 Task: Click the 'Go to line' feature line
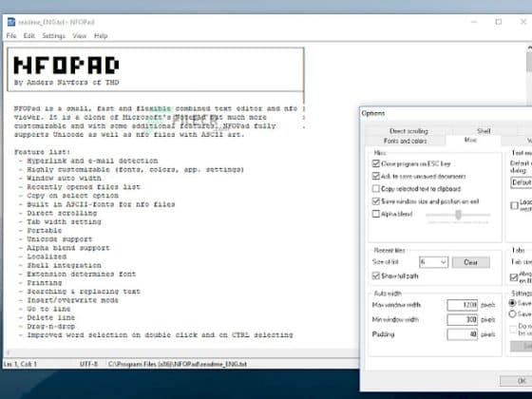click(48, 309)
